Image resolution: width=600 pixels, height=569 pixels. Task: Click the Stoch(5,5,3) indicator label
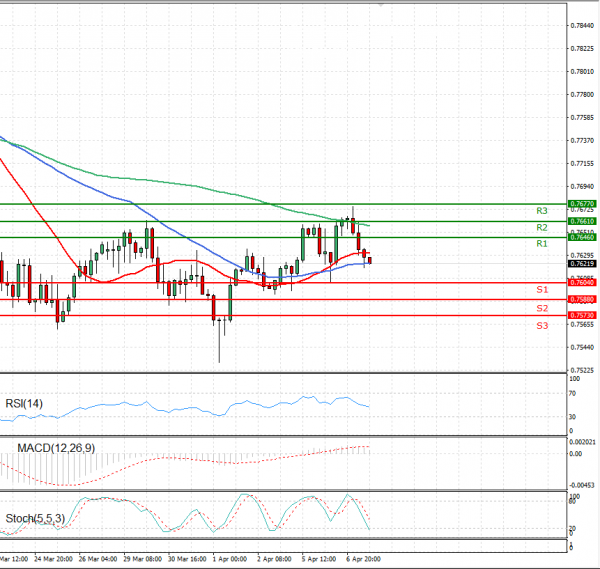pyautogui.click(x=34, y=518)
